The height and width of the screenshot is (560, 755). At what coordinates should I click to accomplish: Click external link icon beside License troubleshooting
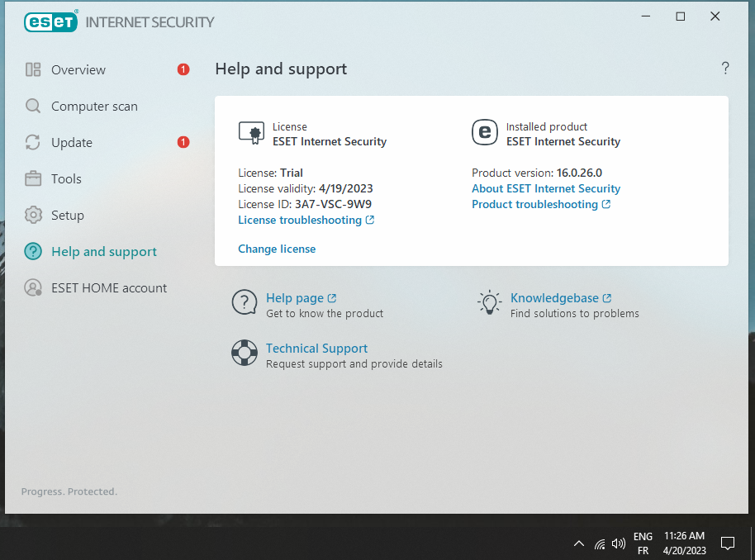[370, 220]
